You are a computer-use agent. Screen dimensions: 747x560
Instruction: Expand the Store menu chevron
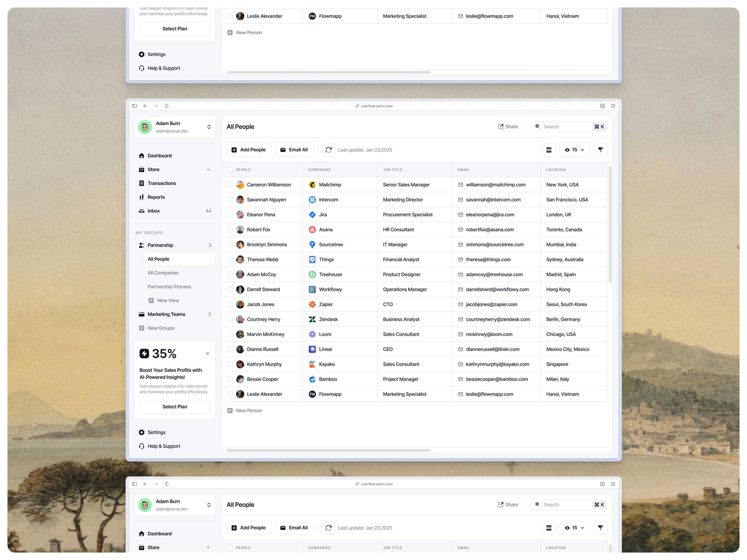[x=209, y=170]
